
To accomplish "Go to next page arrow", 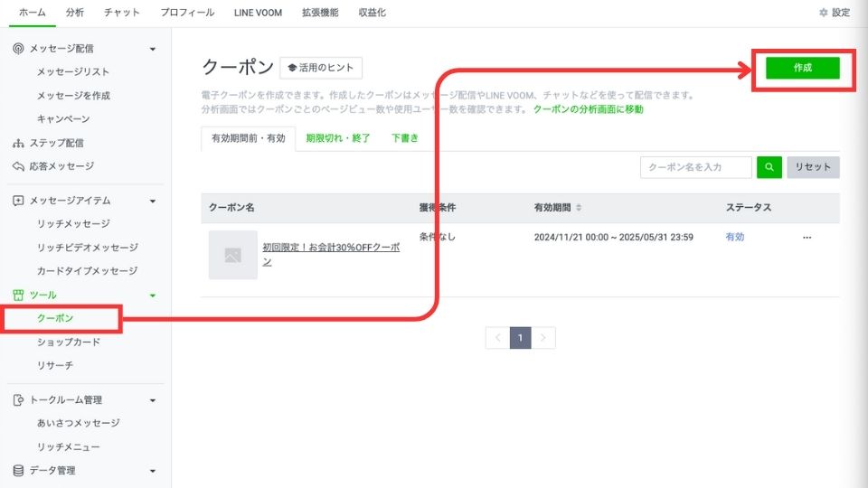I will tap(543, 338).
